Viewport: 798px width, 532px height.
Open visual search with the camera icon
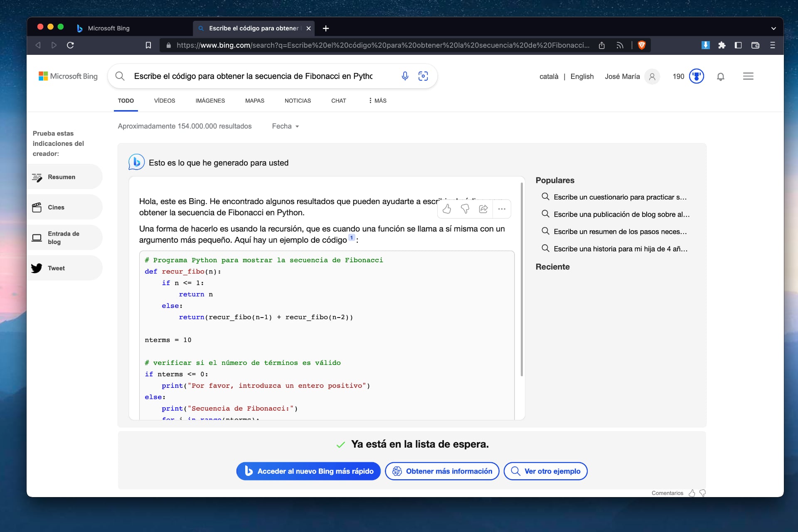[x=424, y=76]
